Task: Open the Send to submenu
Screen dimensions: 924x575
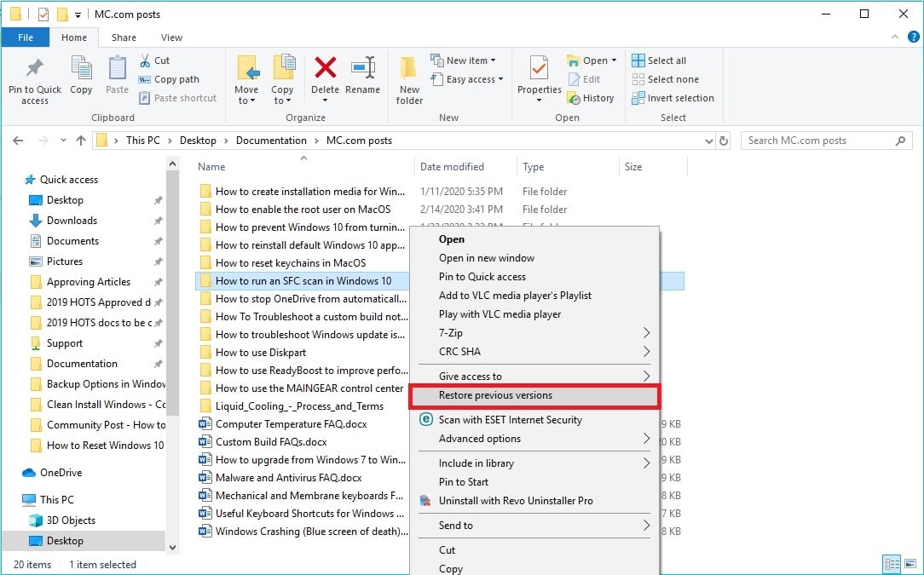Action: point(534,525)
